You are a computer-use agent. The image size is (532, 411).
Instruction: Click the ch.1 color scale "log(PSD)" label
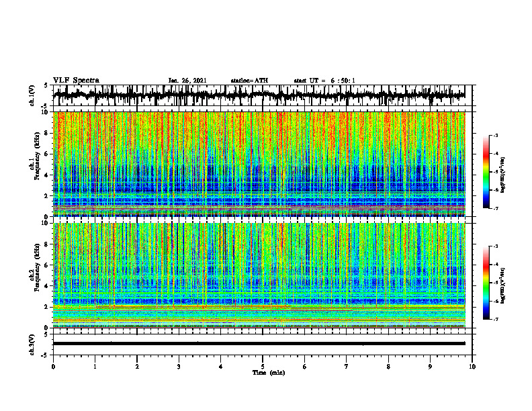coord(503,175)
